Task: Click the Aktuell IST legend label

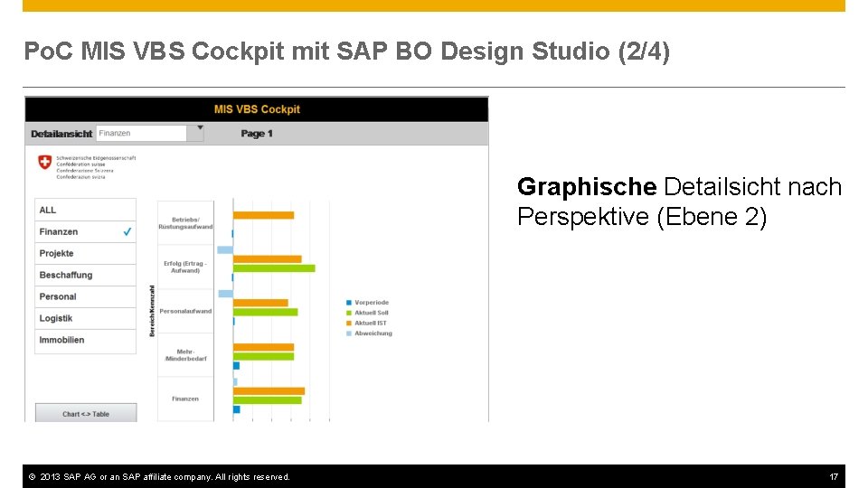Action: click(x=371, y=324)
